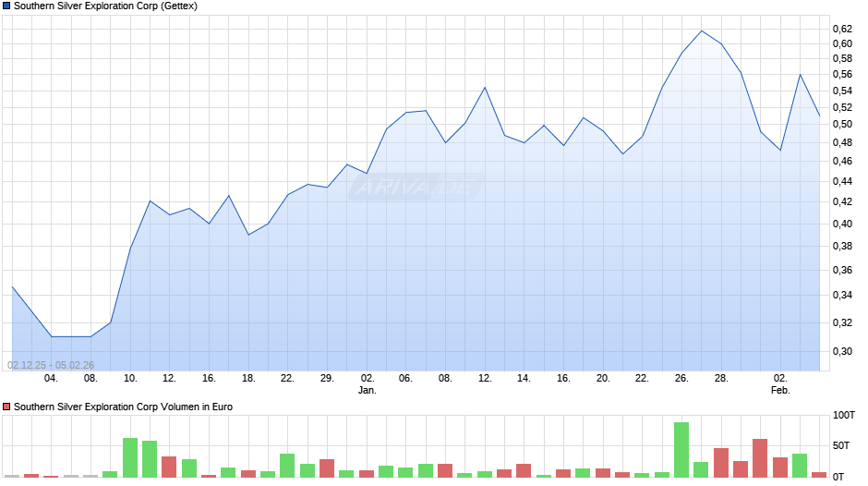Click the volume axis label '0T'
This screenshot has height=486, width=868.
pyautogui.click(x=838, y=477)
